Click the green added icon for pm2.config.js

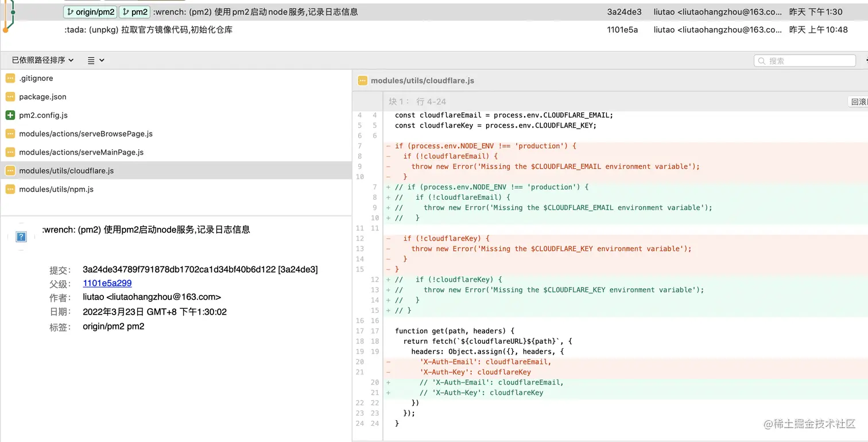10,115
